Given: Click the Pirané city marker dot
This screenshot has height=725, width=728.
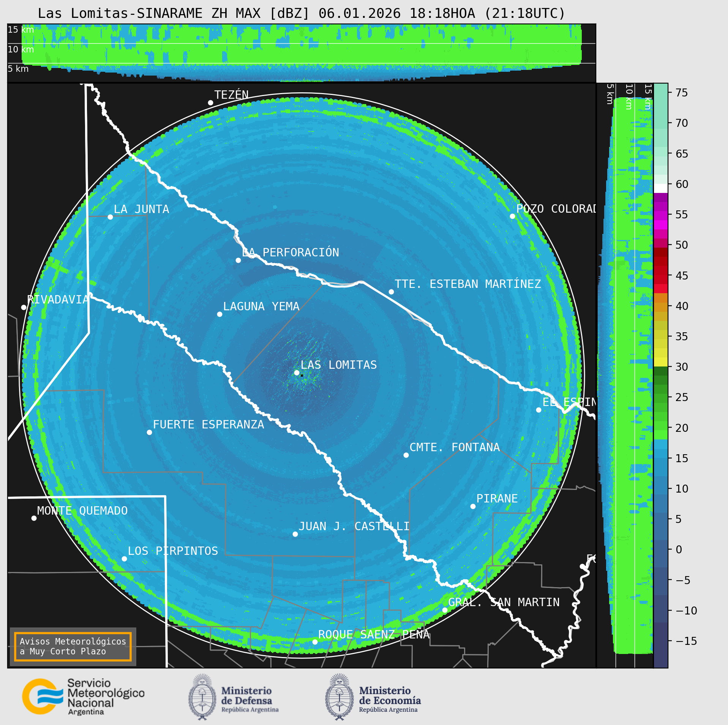Looking at the screenshot, I should point(473,506).
